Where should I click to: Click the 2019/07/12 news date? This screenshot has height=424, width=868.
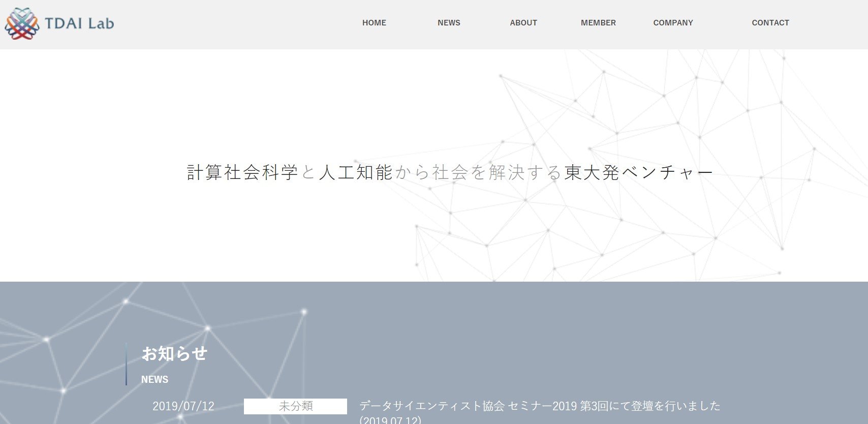click(183, 406)
